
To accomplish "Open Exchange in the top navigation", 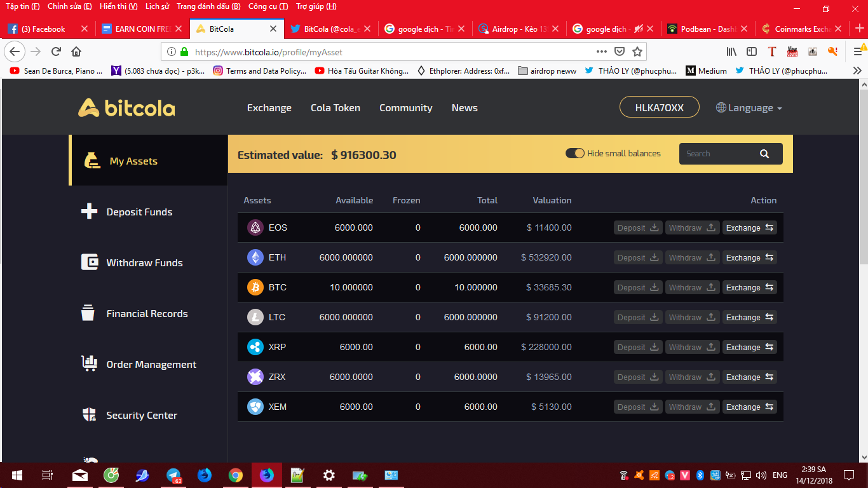I will tap(269, 108).
